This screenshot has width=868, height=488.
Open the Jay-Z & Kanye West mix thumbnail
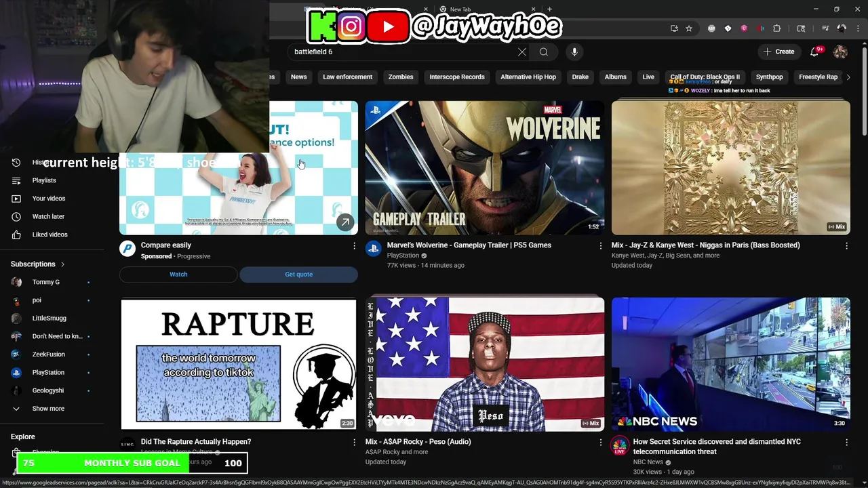point(731,168)
